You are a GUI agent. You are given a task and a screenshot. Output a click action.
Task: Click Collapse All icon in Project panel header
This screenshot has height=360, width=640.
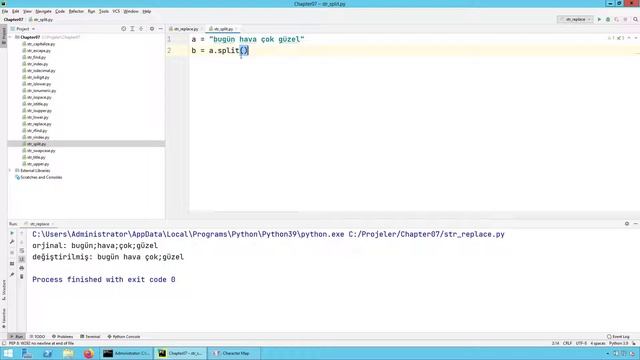[141, 29]
